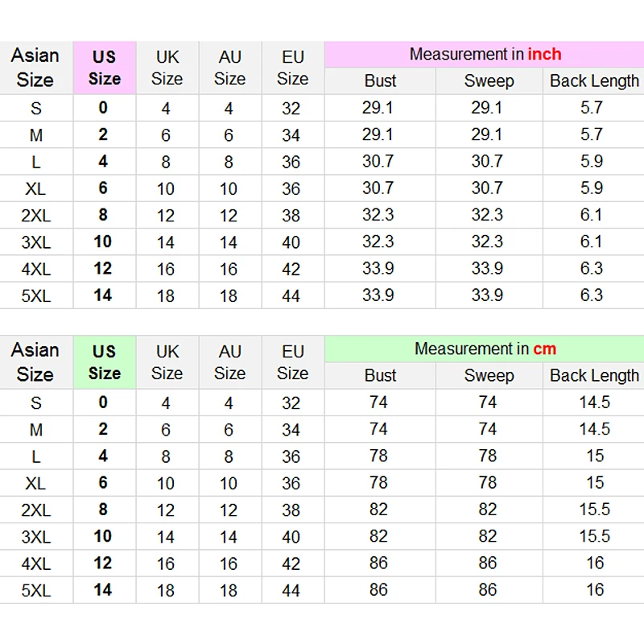Click the pink US Size header cell
The width and height of the screenshot is (644, 644).
[104, 68]
